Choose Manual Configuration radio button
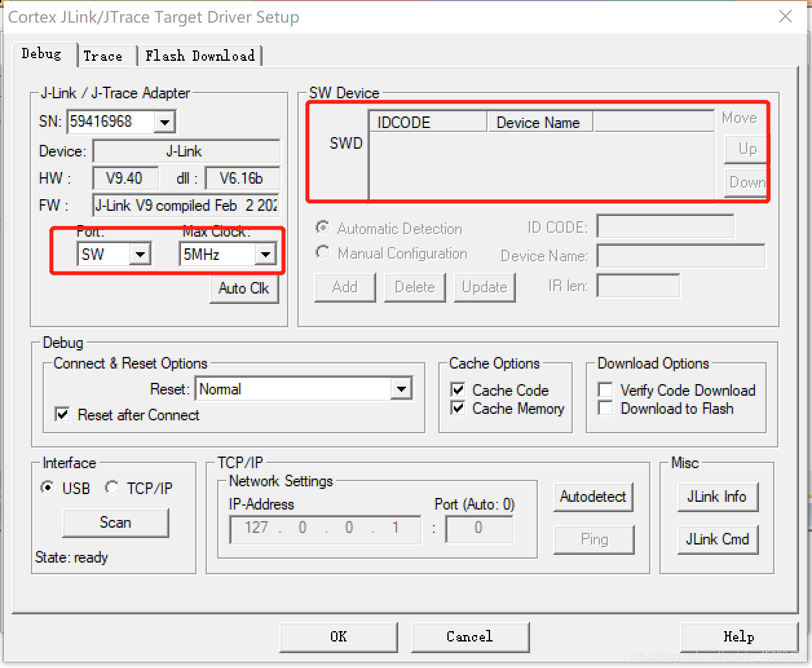812x668 pixels. point(322,252)
